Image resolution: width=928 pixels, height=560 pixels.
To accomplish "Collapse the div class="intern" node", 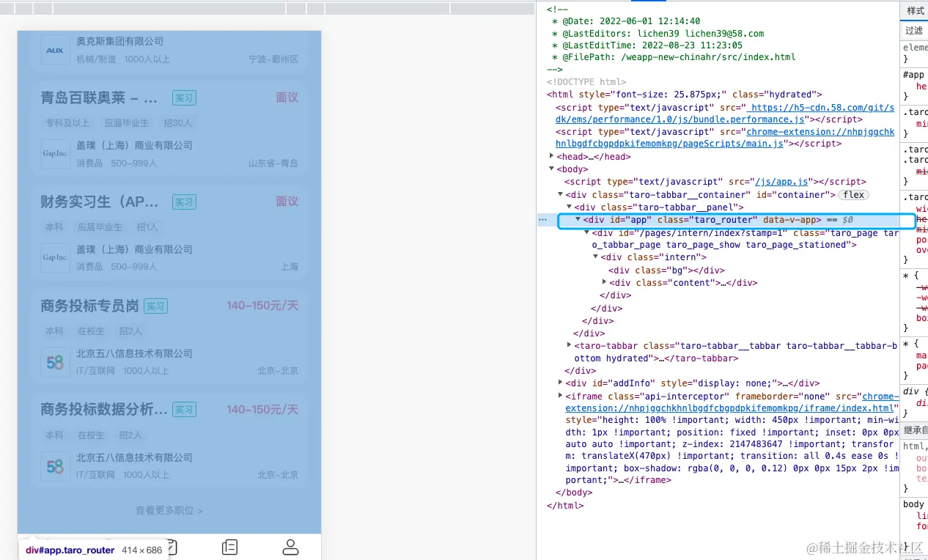I will [595, 257].
